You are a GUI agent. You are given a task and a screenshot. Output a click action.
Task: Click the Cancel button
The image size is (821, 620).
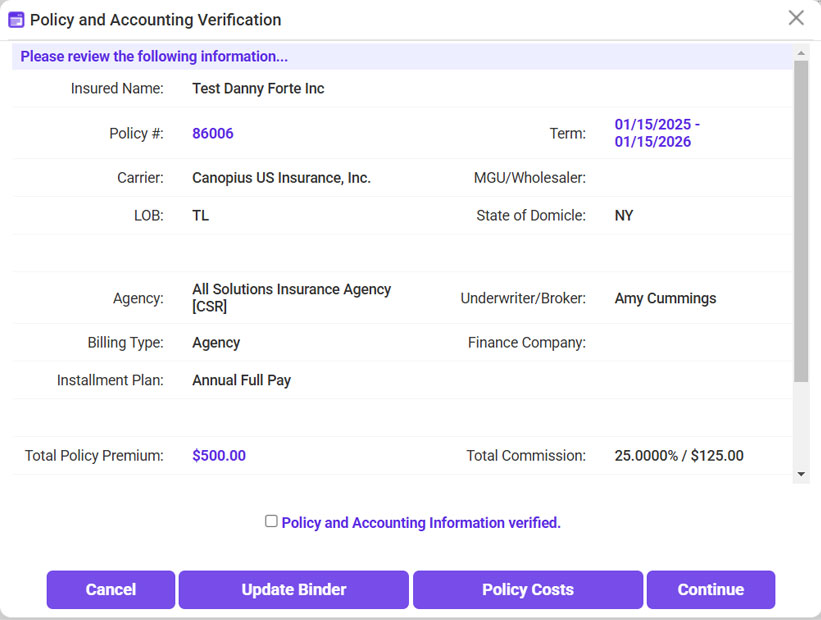point(110,589)
